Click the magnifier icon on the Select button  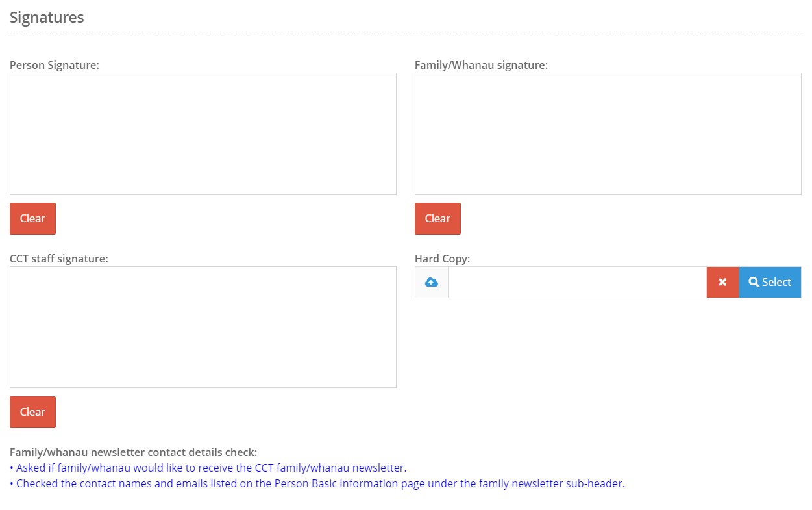point(754,283)
